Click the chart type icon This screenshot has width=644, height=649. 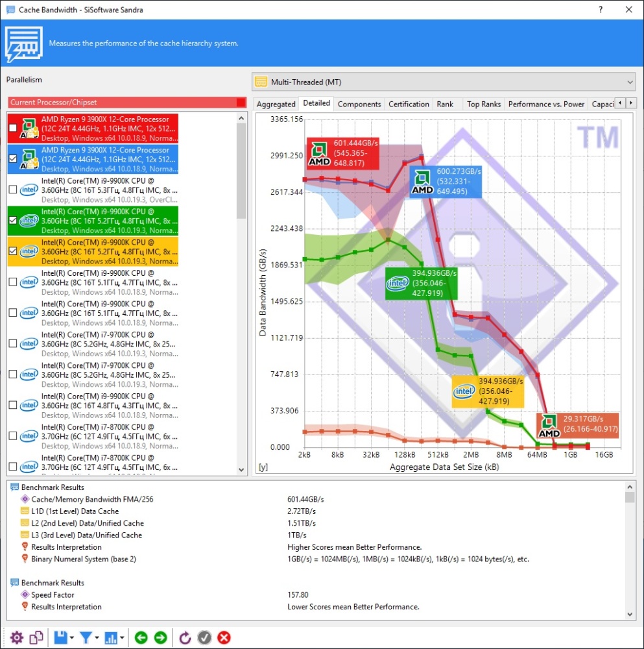[111, 637]
